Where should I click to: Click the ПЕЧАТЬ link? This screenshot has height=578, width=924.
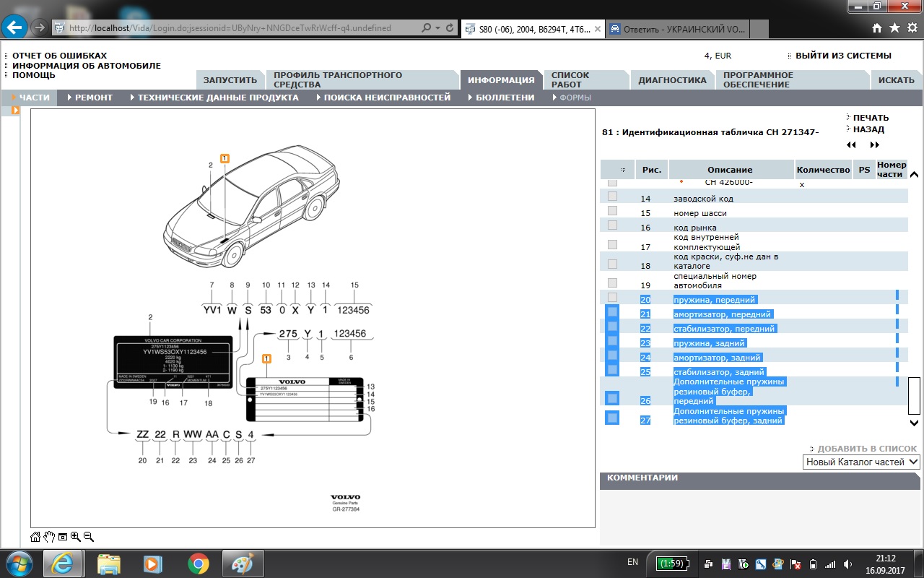[x=871, y=118]
